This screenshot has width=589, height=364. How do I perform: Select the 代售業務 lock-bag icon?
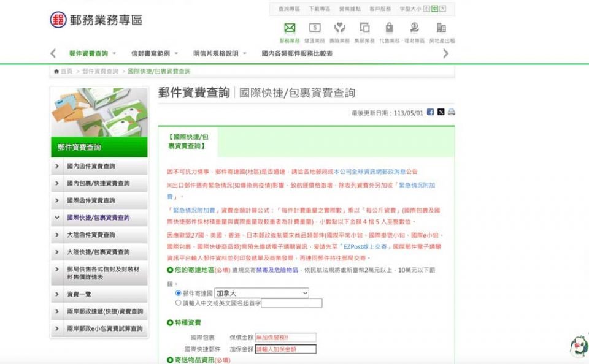pos(390,29)
